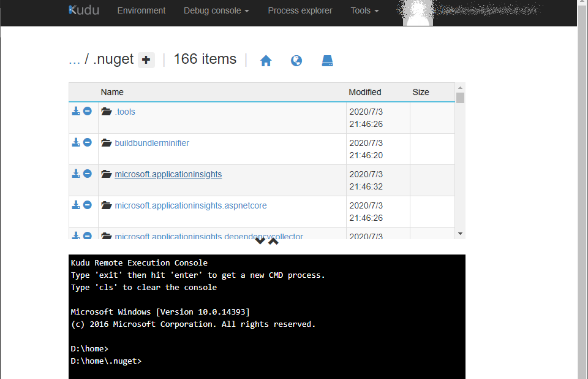Click the 166 items count text

pyautogui.click(x=205, y=59)
